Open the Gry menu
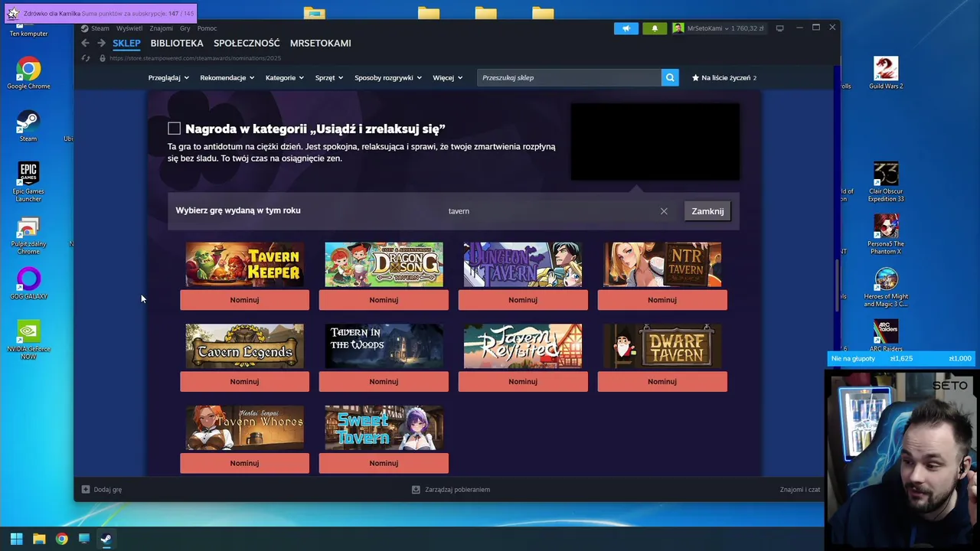This screenshot has height=551, width=980. pyautogui.click(x=185, y=28)
